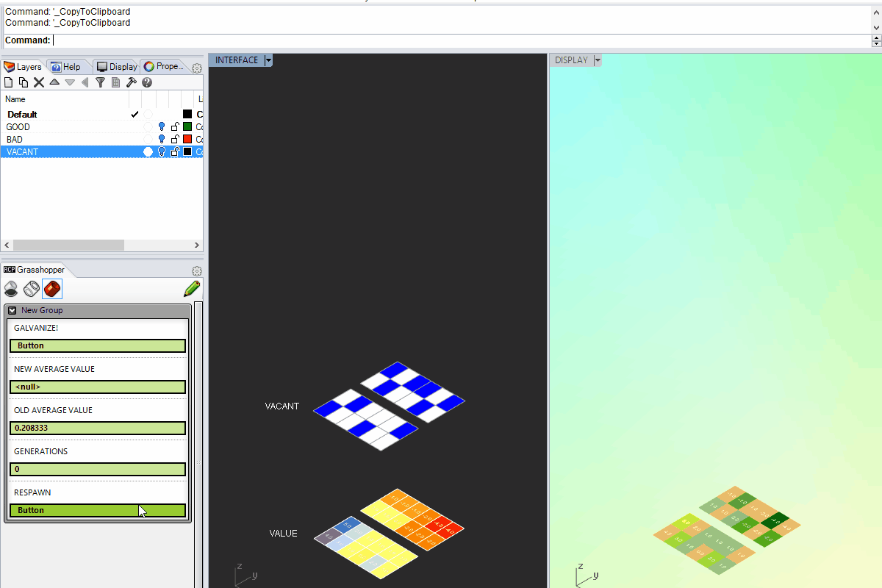The width and height of the screenshot is (882, 588).
Task: Select the BAD layer row
Action: pyautogui.click(x=102, y=140)
